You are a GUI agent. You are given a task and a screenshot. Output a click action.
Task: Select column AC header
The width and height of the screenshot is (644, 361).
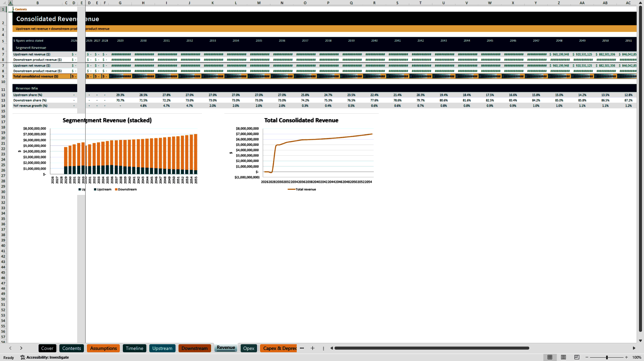click(628, 3)
